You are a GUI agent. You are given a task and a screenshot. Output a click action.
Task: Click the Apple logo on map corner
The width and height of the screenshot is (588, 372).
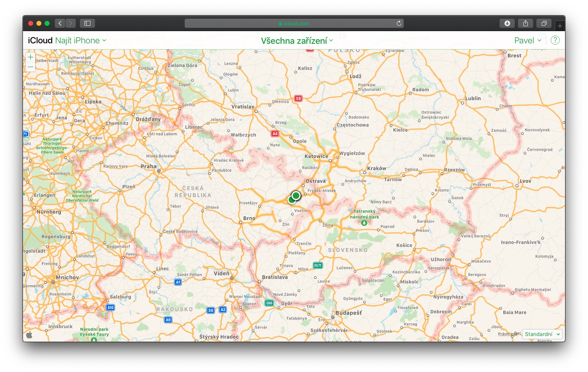(x=29, y=334)
